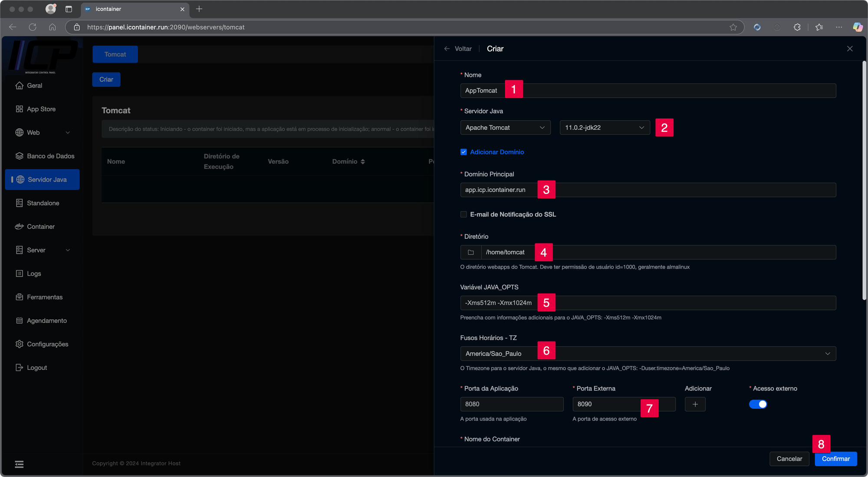
Task: Click the Nome input field with AppTomcat
Action: (x=648, y=91)
